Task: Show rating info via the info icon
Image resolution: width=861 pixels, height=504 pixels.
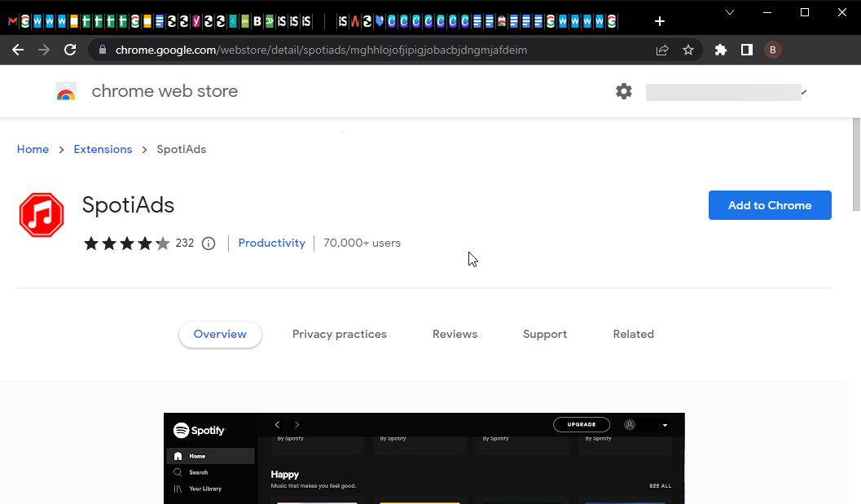Action: (x=209, y=243)
